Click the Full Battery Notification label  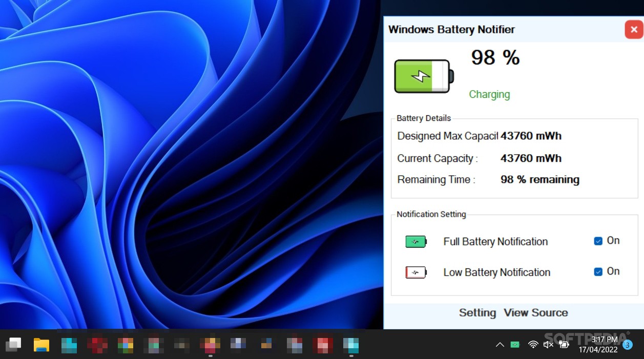tap(495, 242)
